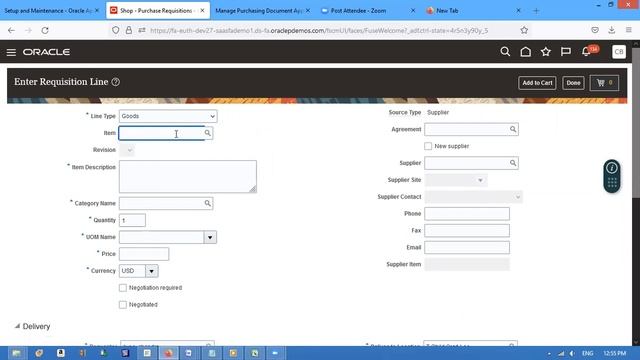
Task: Enable the Negotiation required checkbox
Action: [123, 288]
